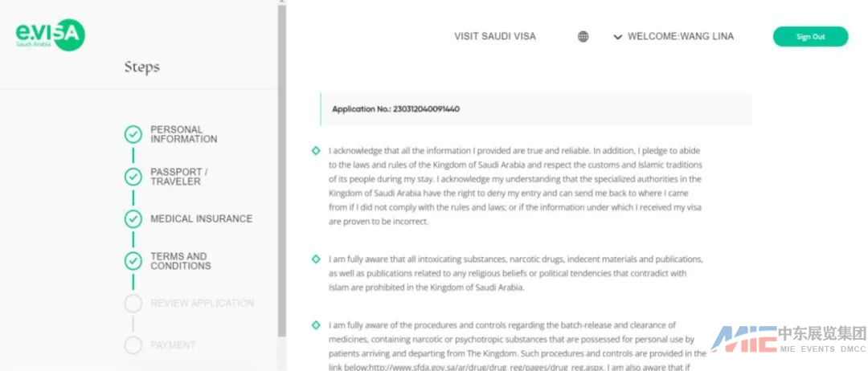
Task: Click the Terms and Conditions step checkmark
Action: point(133,261)
